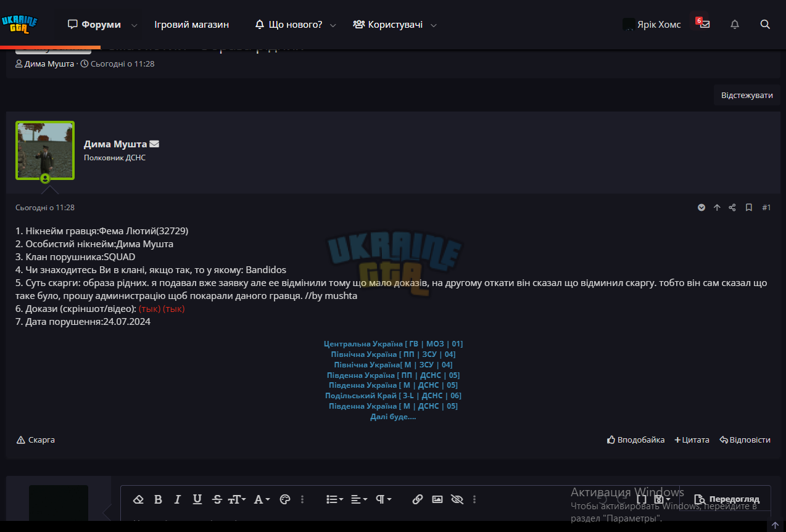The width and height of the screenshot is (786, 532).
Task: Reply to the post with Відповісти
Action: pyautogui.click(x=745, y=440)
